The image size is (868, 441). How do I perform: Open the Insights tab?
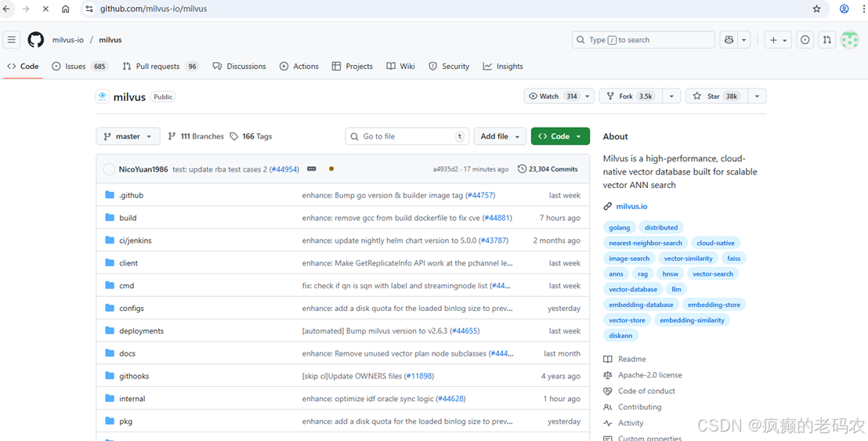click(503, 67)
